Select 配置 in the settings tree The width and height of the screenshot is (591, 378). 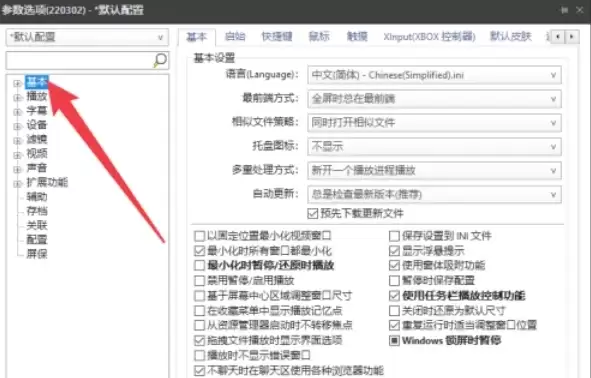(x=37, y=240)
